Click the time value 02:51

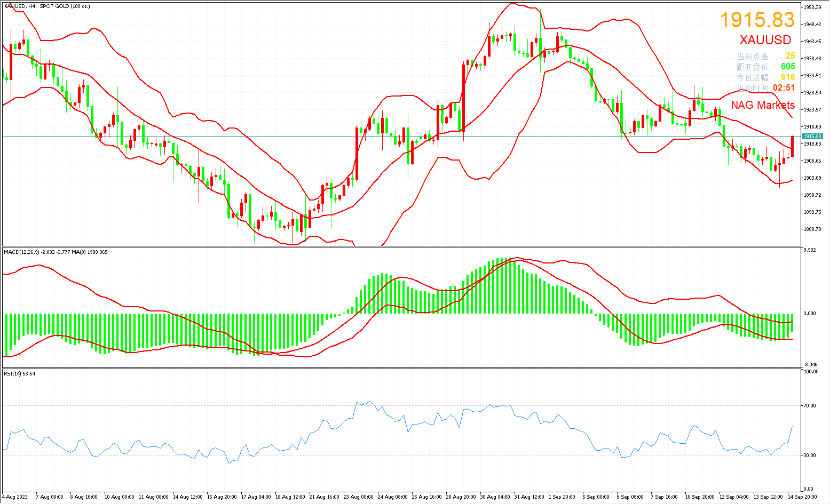784,88
